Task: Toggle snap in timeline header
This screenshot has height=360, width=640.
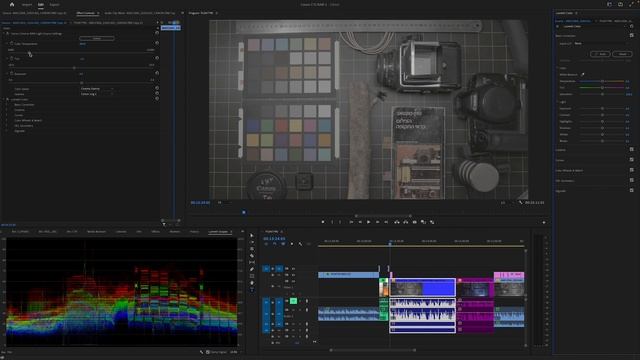Action: 275,244
